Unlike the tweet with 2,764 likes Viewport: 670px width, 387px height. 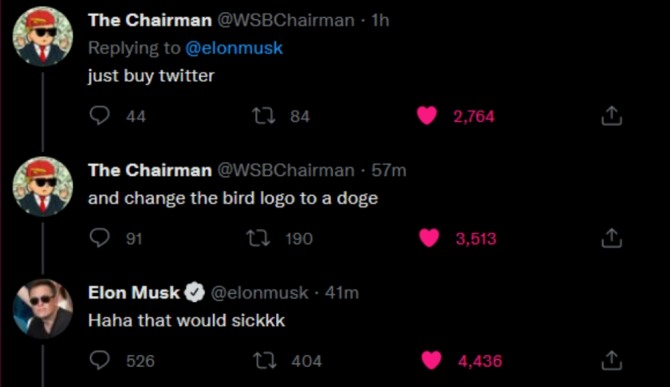(x=427, y=116)
